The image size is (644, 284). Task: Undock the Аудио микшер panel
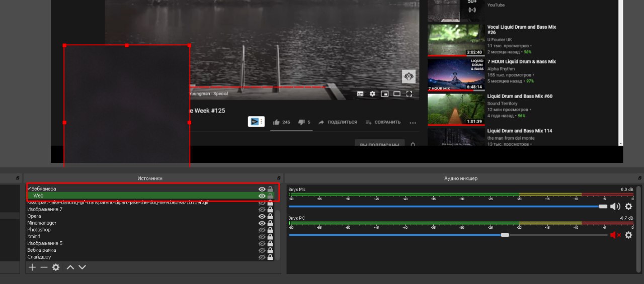[x=639, y=178]
